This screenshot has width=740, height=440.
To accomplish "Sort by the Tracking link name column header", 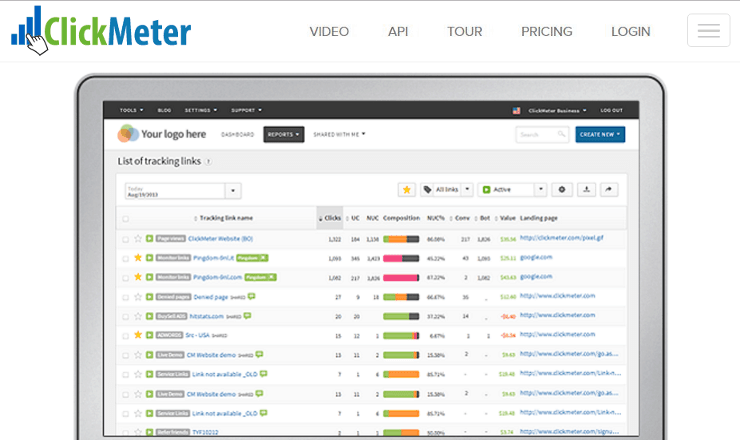I will (x=224, y=218).
